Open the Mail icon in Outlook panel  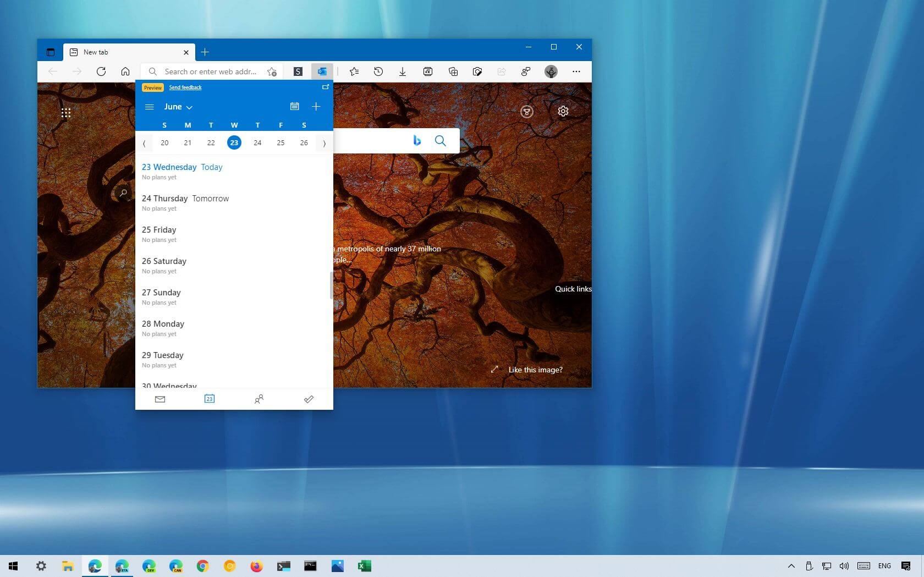[159, 399]
